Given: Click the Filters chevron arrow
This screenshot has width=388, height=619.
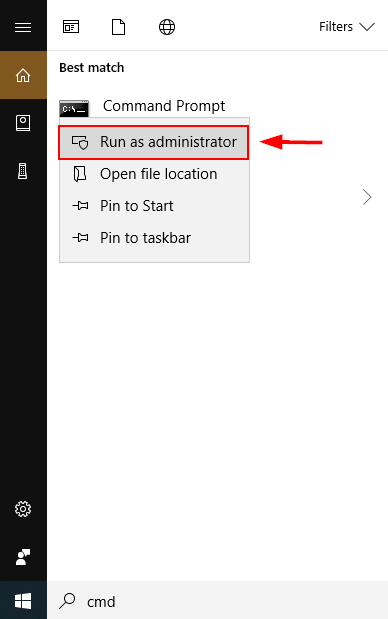Looking at the screenshot, I should click(367, 27).
